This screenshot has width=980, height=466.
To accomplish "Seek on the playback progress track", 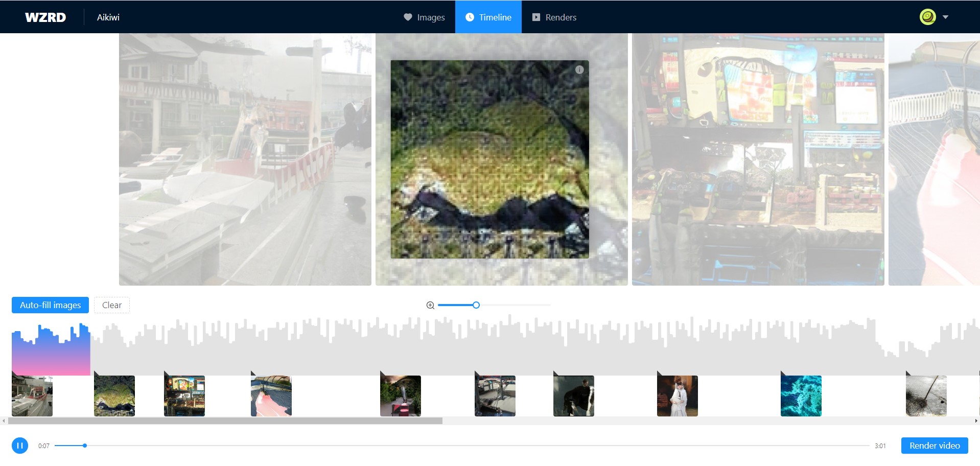I will pyautogui.click(x=462, y=446).
